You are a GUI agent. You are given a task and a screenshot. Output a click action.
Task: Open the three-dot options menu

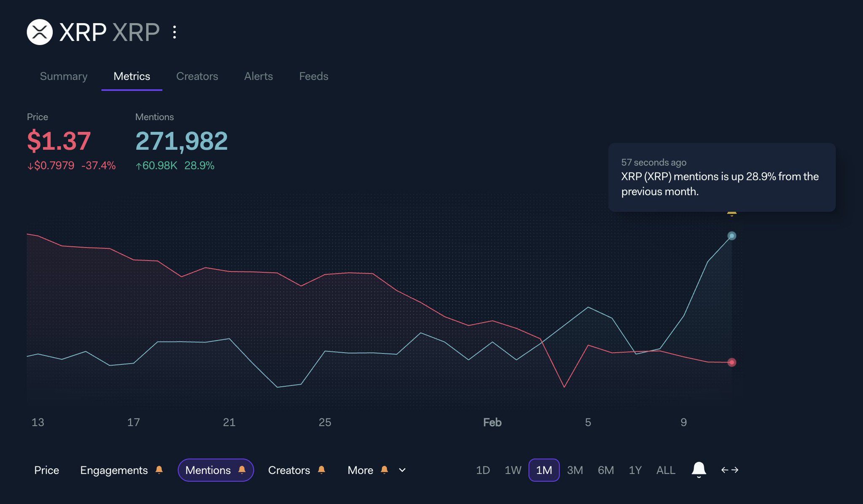tap(175, 32)
